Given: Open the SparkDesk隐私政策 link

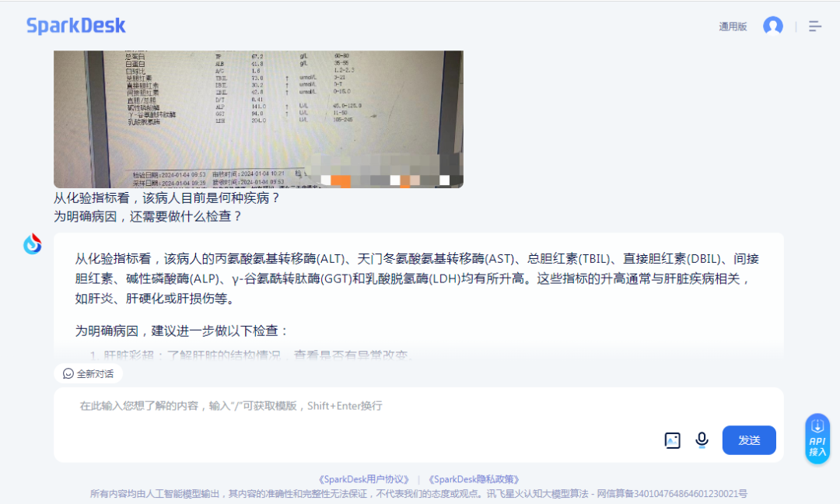Looking at the screenshot, I should click(x=474, y=479).
